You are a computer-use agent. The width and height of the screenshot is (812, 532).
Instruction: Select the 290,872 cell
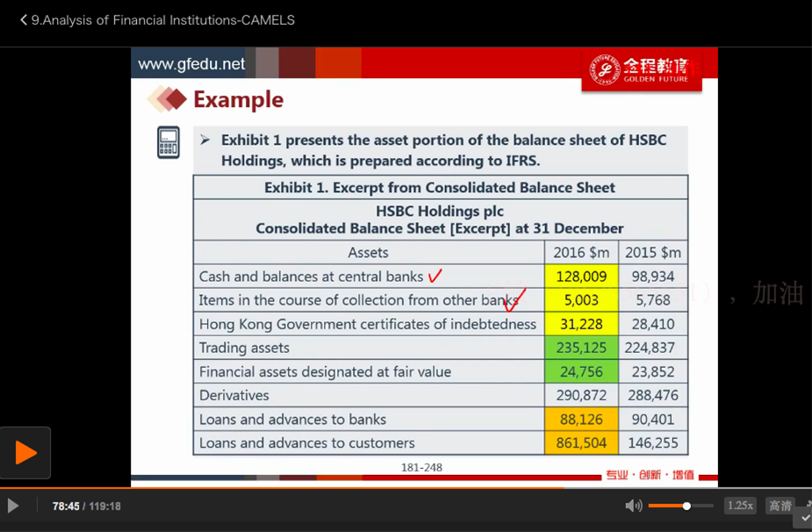click(581, 395)
